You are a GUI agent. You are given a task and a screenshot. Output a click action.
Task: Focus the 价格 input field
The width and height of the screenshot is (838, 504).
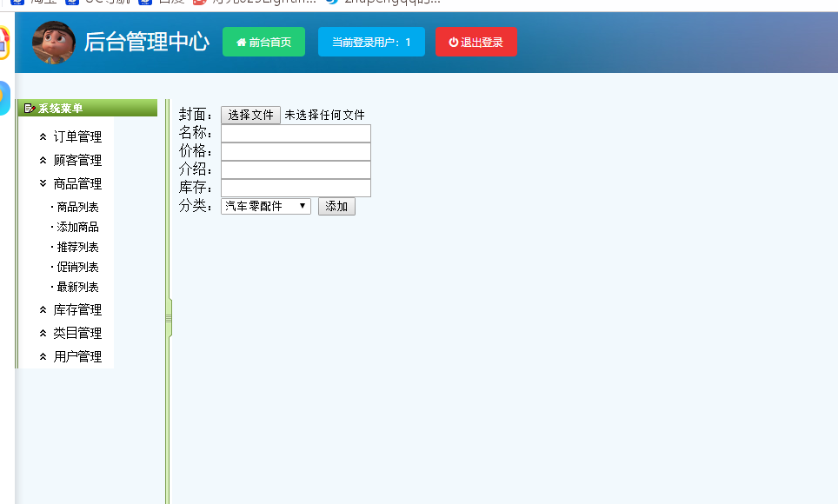[x=296, y=152]
